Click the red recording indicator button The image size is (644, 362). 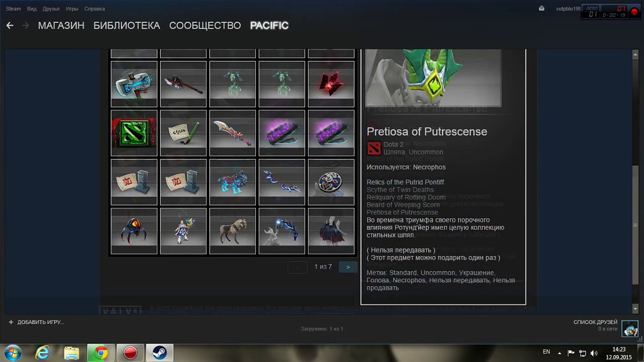coord(634,12)
